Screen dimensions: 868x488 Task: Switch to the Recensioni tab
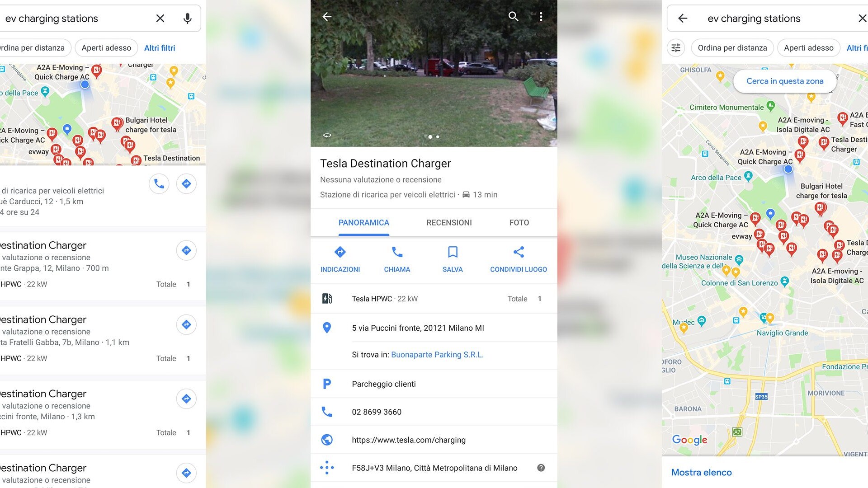point(449,223)
